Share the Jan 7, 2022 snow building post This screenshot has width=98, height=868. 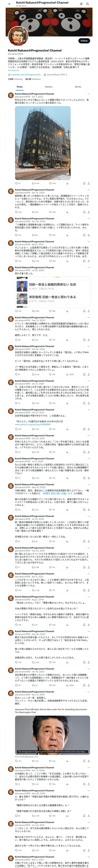89,183
